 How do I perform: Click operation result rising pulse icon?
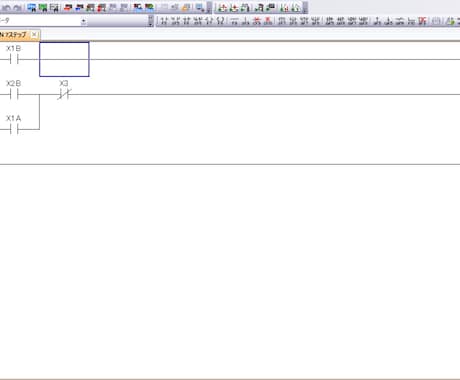coord(378,21)
